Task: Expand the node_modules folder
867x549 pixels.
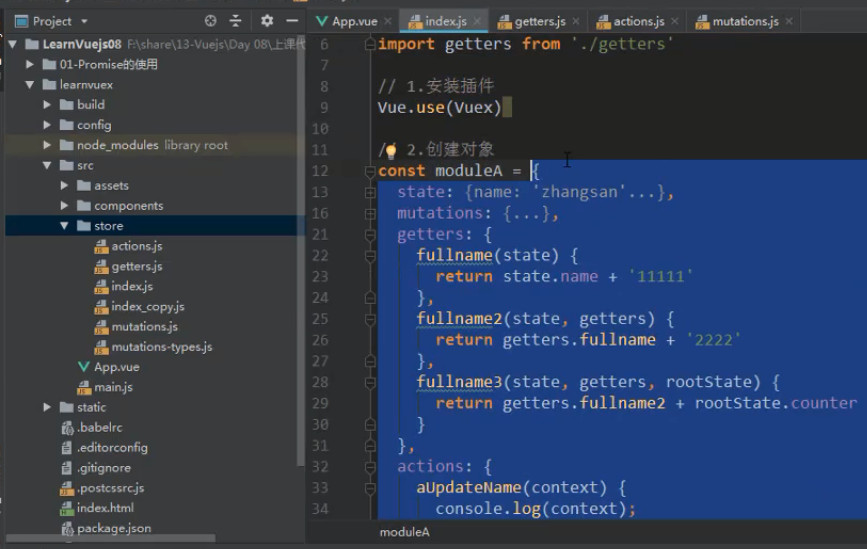Action: point(47,145)
